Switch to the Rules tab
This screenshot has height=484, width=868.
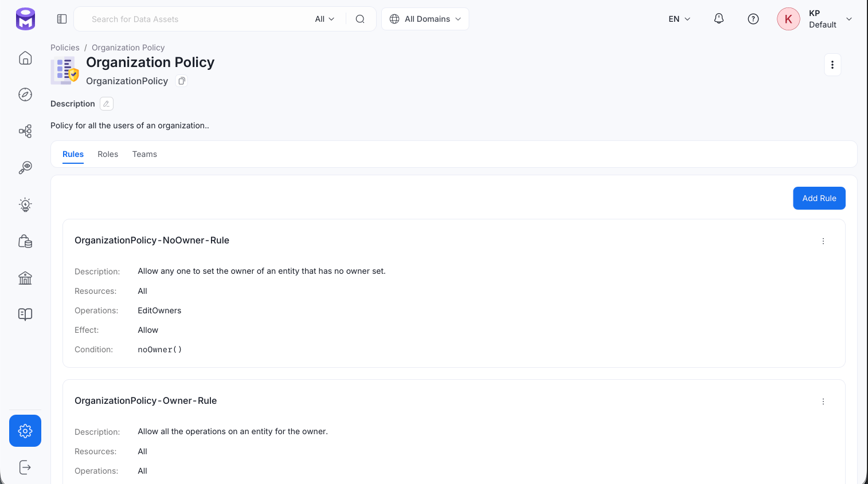(73, 154)
